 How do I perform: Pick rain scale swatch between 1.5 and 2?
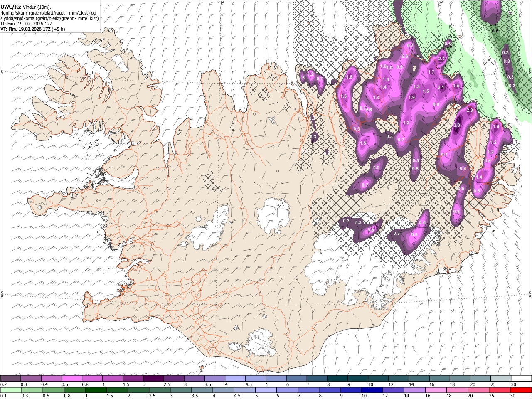pyautogui.click(x=117, y=391)
